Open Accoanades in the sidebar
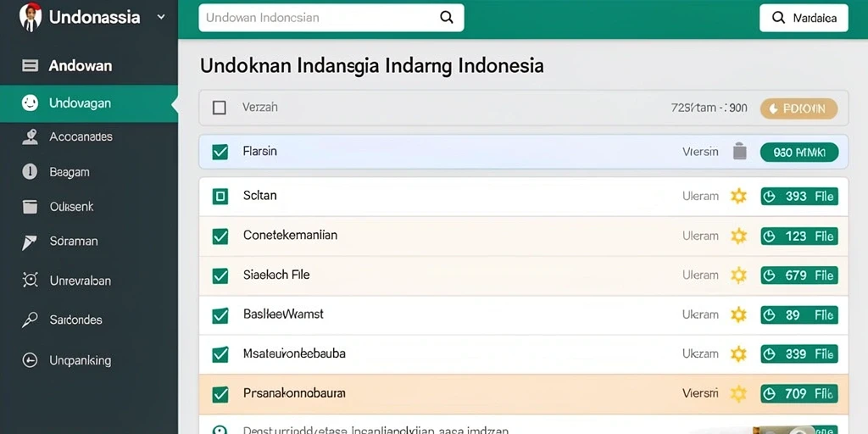This screenshot has width=868, height=434. click(x=81, y=136)
